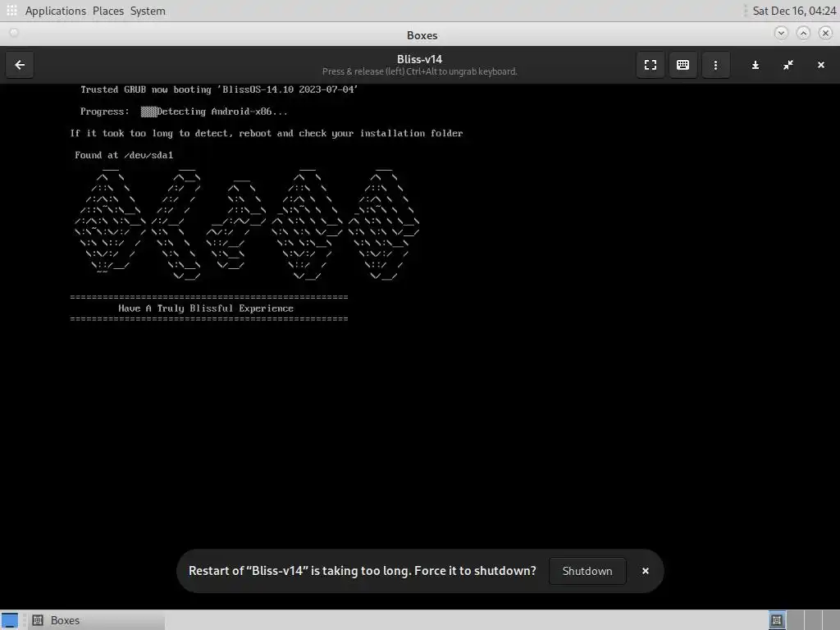Click the 'Detecting Android-x86...' progress text

coord(221,112)
